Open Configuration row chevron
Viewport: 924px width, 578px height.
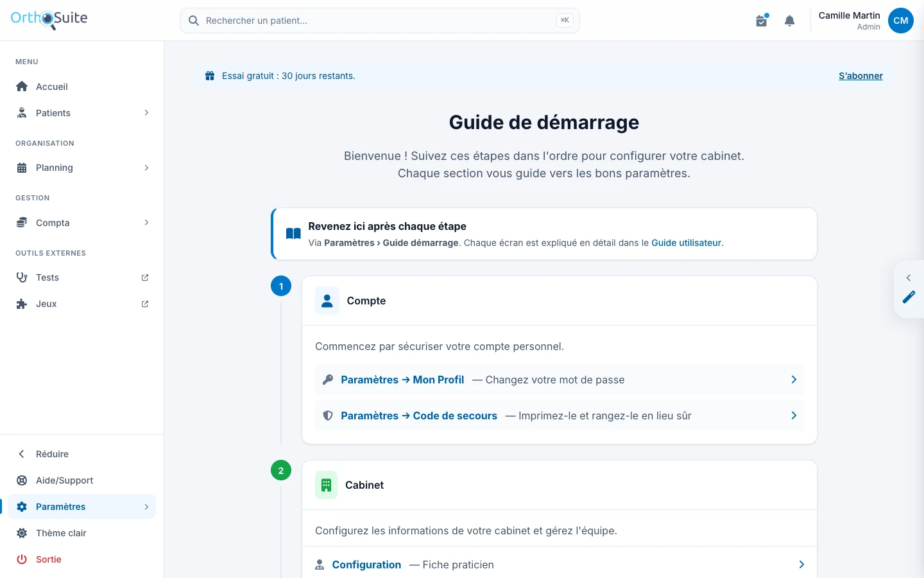pyautogui.click(x=801, y=565)
